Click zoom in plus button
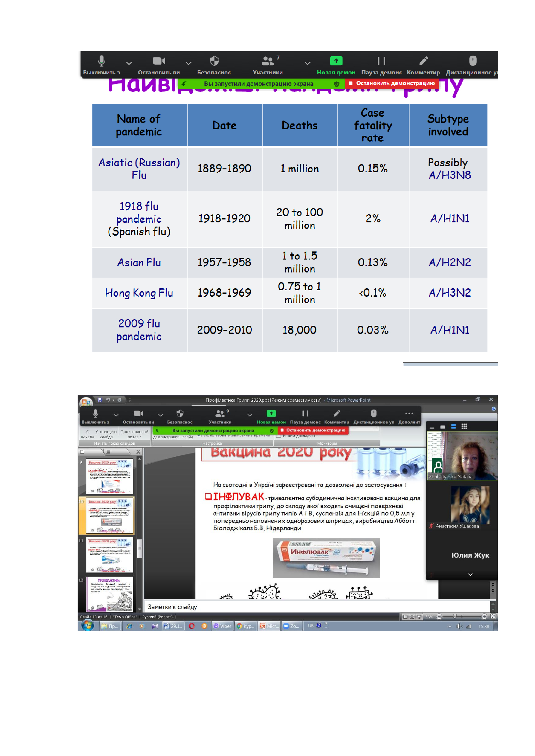 click(x=484, y=617)
